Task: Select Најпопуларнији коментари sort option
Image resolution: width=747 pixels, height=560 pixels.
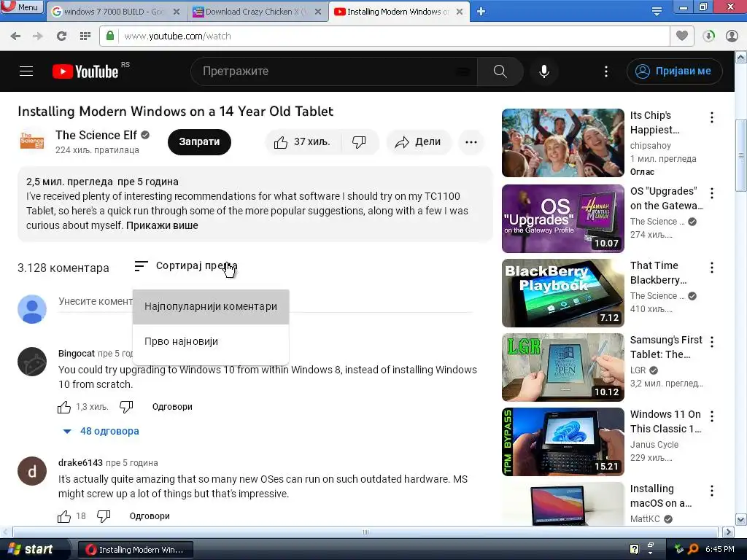Action: (x=211, y=307)
